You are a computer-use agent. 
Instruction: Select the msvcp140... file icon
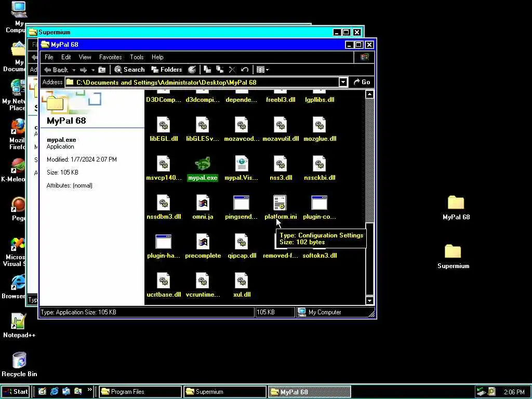click(x=164, y=164)
